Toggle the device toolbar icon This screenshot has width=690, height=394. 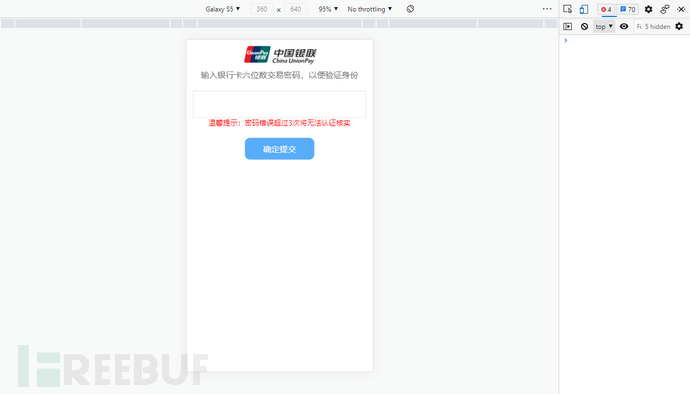point(584,9)
